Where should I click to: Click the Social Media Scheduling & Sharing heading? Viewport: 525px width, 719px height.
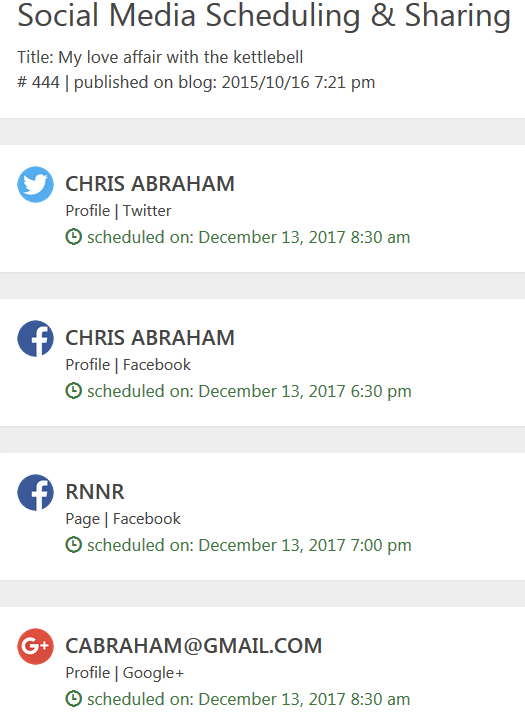(x=264, y=16)
